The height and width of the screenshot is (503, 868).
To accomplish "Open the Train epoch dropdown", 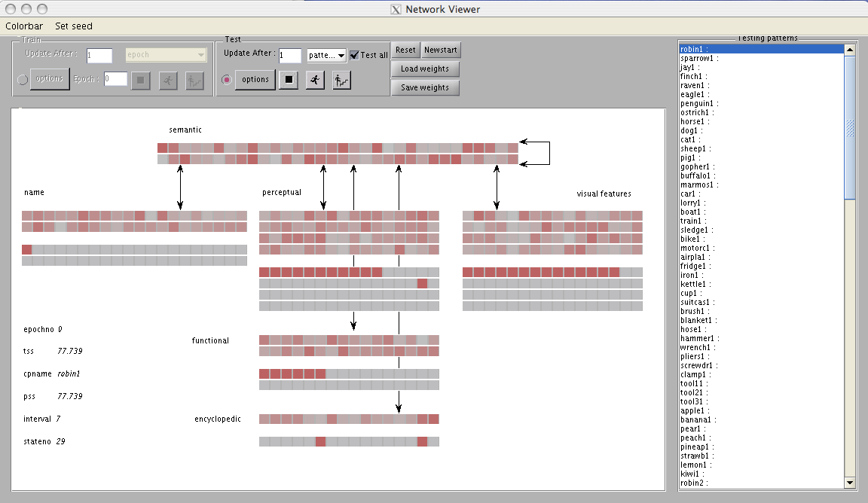I will 166,55.
